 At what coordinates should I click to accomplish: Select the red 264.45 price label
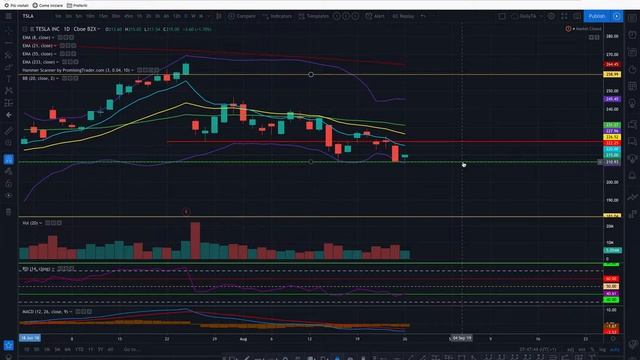click(612, 64)
